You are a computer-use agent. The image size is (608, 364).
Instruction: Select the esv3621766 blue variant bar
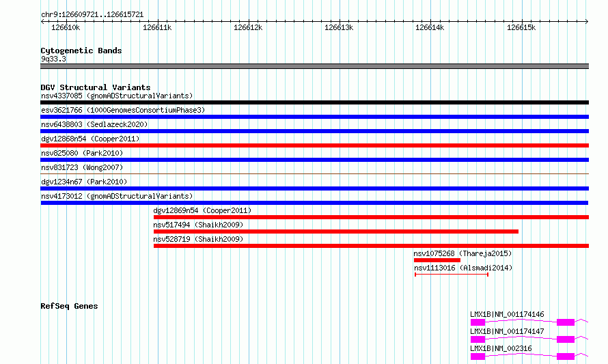[314, 117]
